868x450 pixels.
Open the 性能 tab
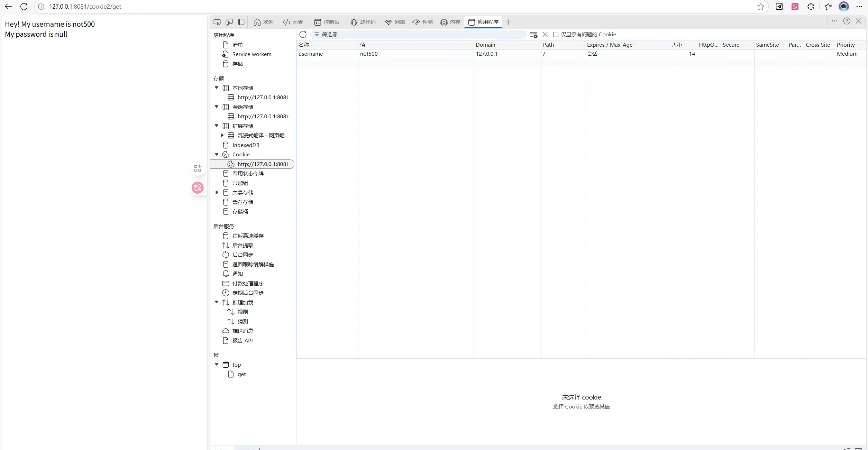[422, 22]
